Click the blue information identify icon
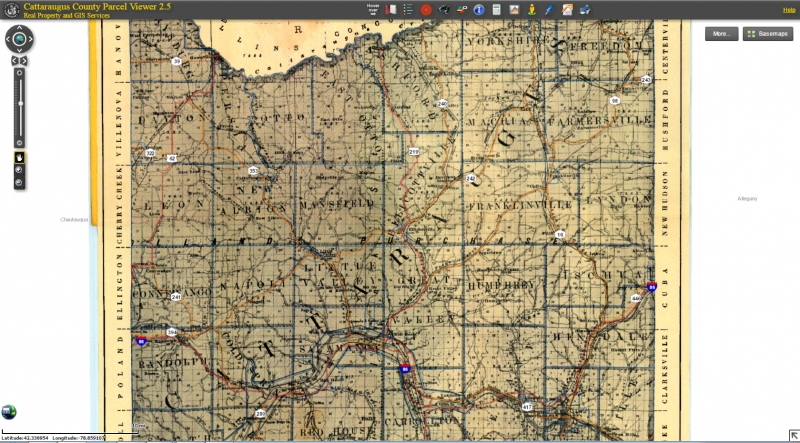The height and width of the screenshot is (443, 800). tap(479, 10)
